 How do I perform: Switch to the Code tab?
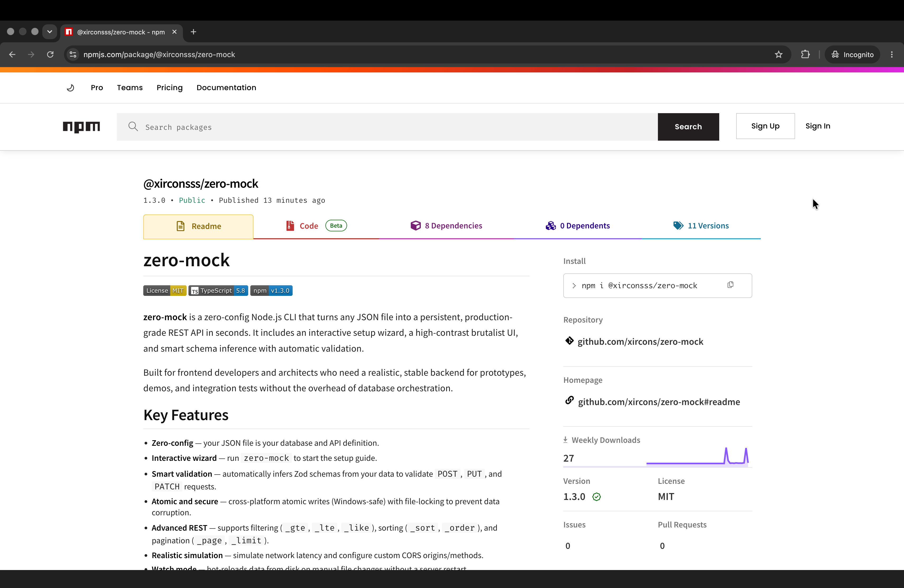tap(316, 226)
